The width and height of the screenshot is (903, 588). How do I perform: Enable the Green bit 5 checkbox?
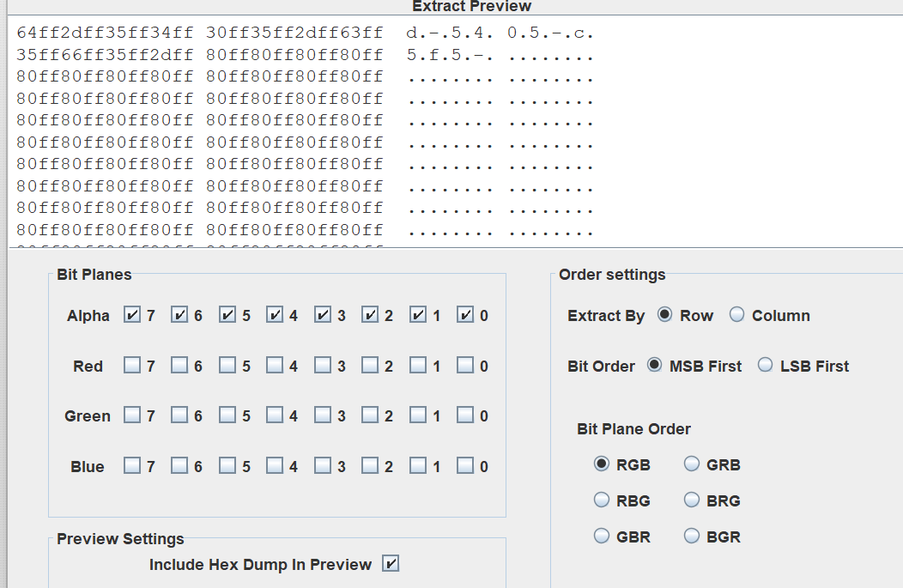pos(227,415)
